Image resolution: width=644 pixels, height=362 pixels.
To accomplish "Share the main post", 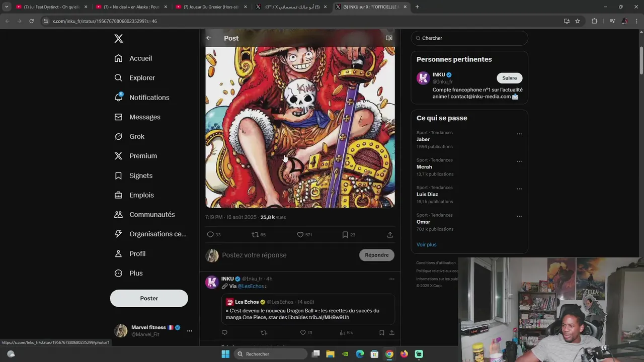I will [390, 235].
